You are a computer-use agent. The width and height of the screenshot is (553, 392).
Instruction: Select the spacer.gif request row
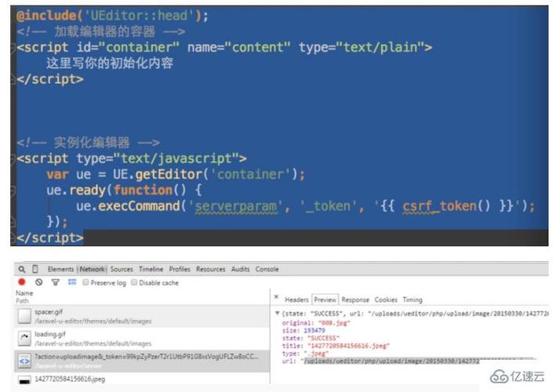(x=142, y=316)
